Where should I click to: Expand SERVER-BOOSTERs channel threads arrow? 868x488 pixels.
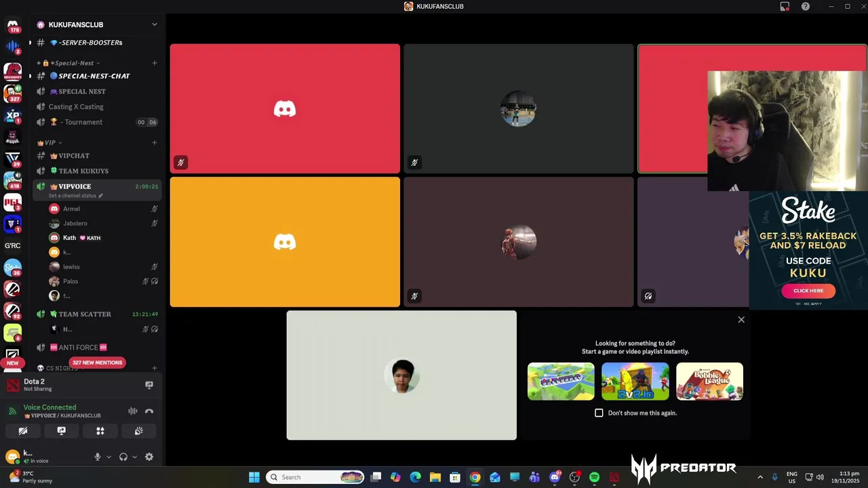pyautogui.click(x=30, y=43)
